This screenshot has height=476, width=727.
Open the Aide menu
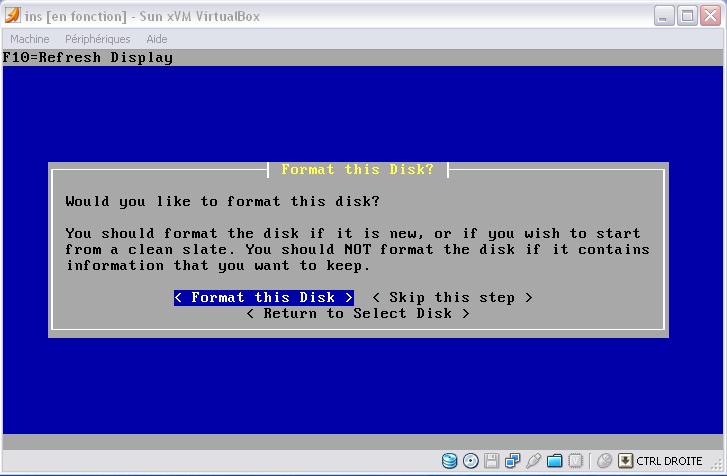click(x=157, y=39)
